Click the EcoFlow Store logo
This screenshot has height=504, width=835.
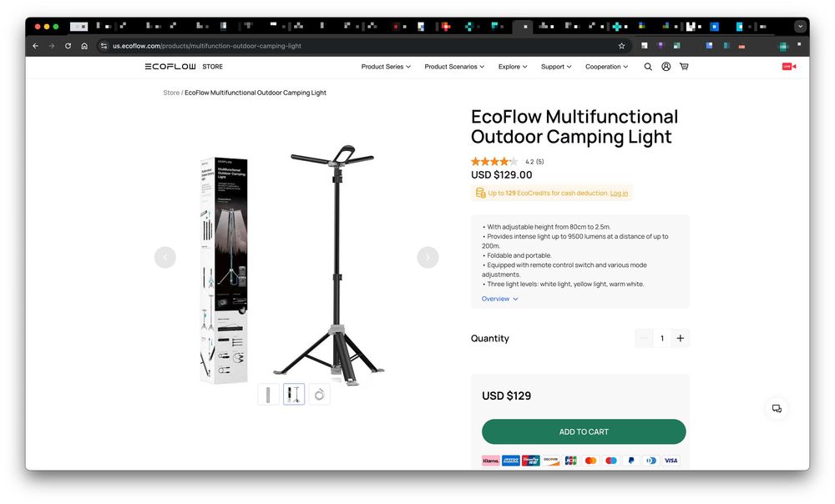183,67
